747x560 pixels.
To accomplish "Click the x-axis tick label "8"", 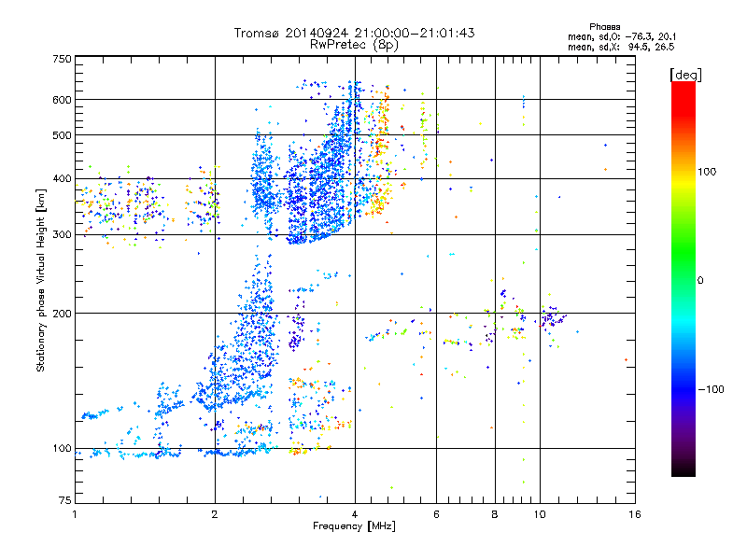I will [495, 514].
